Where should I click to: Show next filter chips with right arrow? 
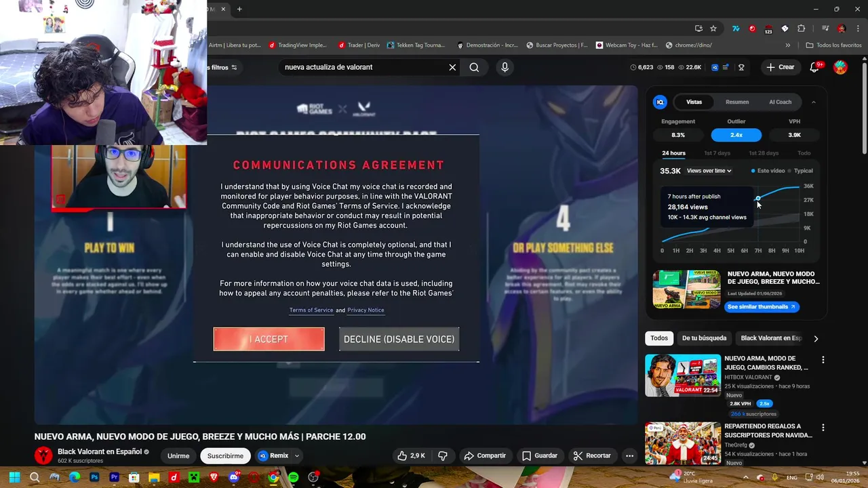coord(816,338)
